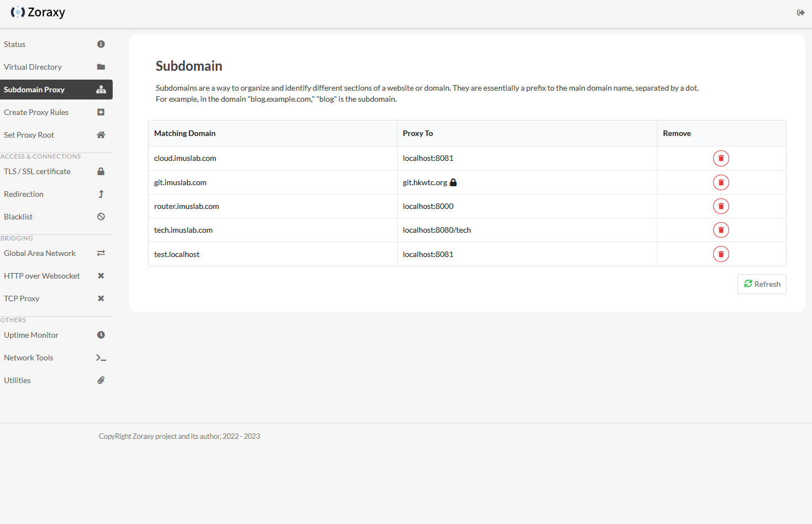The width and height of the screenshot is (812, 524).
Task: Click the TCP Proxy cross icon
Action: point(101,298)
